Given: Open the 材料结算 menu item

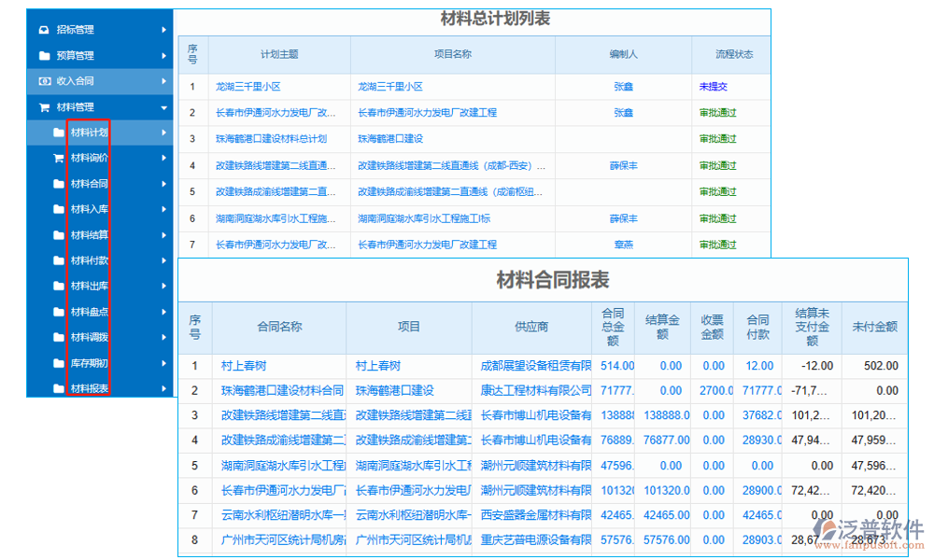Looking at the screenshot, I should pyautogui.click(x=90, y=235).
